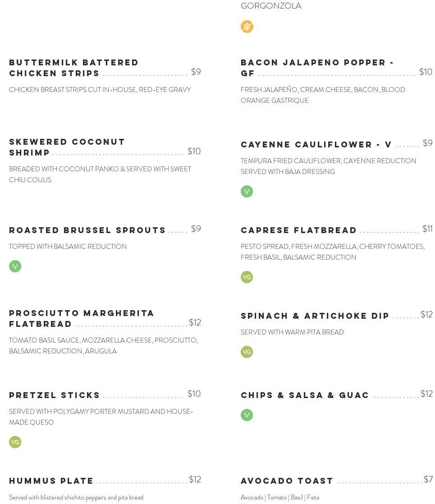Click the Skewered Coconut Shrimp description
This screenshot has height=504, width=435.
pyautogui.click(x=100, y=174)
